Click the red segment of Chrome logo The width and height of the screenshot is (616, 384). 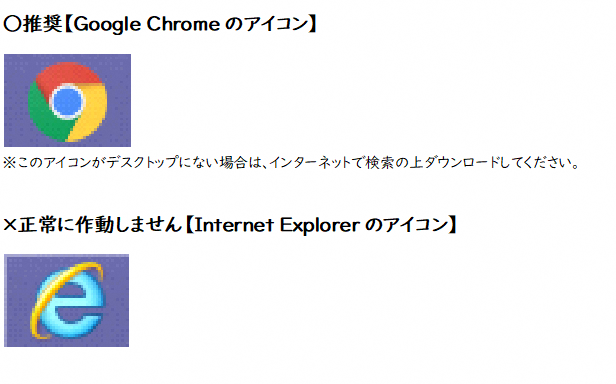pyautogui.click(x=69, y=74)
